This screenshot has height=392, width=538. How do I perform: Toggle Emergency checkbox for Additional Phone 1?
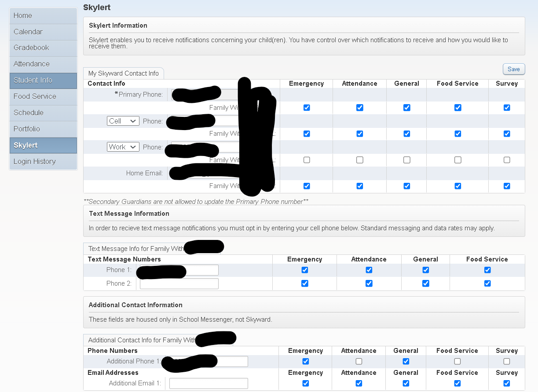tap(306, 361)
